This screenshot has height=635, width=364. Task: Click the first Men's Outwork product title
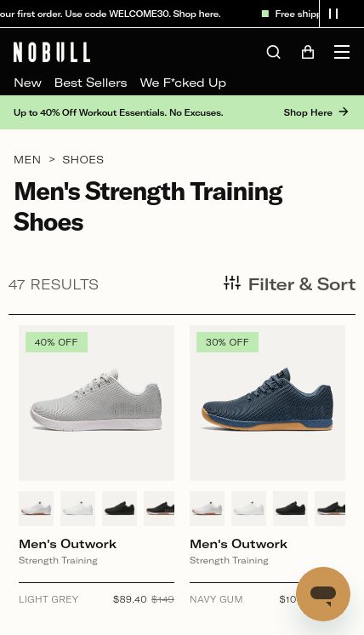(67, 544)
